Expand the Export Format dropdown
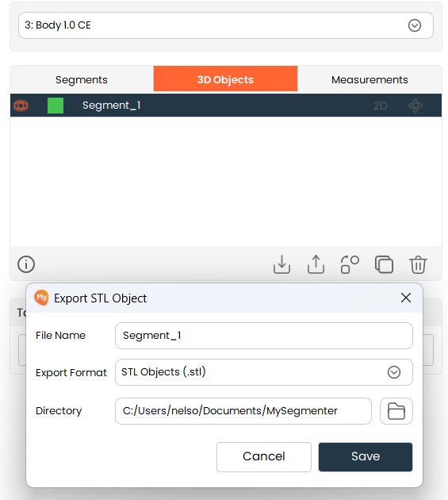The height and width of the screenshot is (500, 448). pyautogui.click(x=263, y=372)
